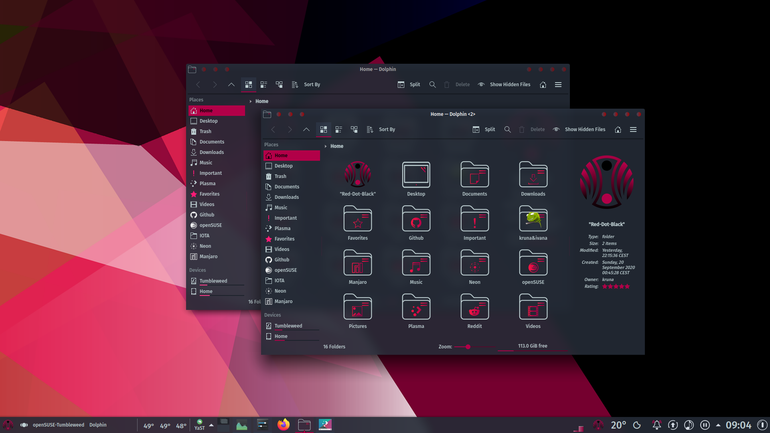Viewport: 770px width, 433px height.
Task: Open the Reddit folder icon
Action: (x=474, y=310)
